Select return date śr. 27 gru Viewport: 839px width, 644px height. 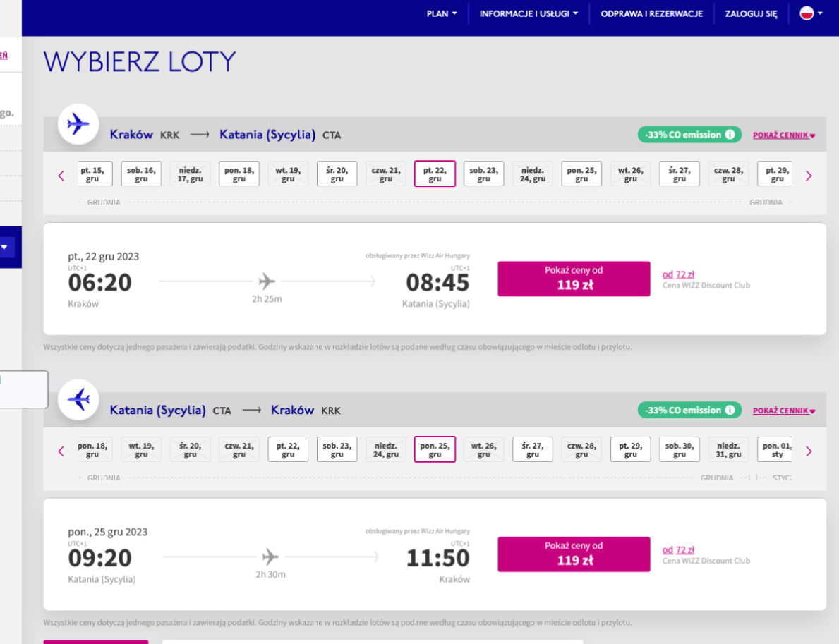(532, 449)
